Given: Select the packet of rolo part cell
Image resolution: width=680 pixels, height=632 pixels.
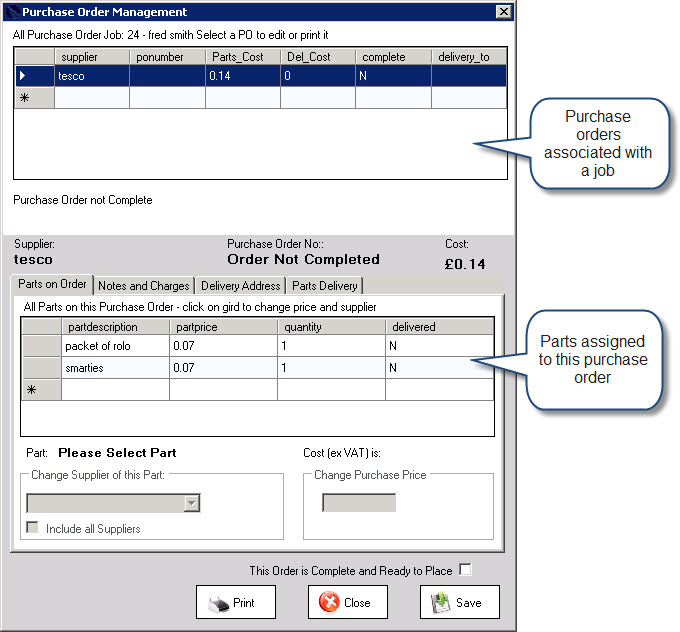Looking at the screenshot, I should point(115,346).
